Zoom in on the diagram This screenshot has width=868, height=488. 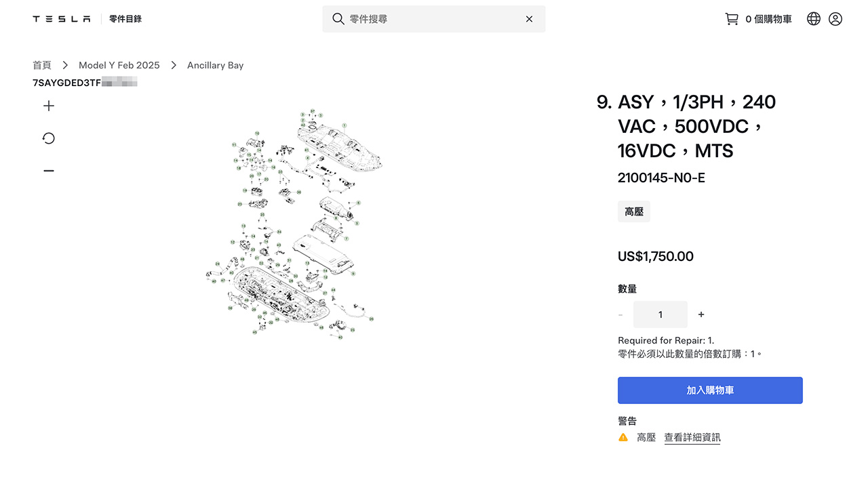(x=49, y=106)
